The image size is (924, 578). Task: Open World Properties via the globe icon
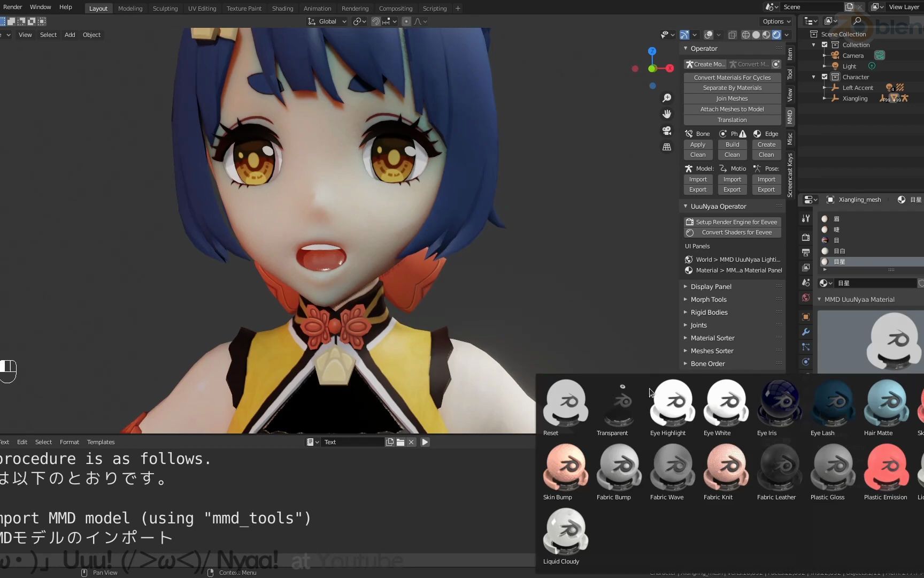coord(805,298)
